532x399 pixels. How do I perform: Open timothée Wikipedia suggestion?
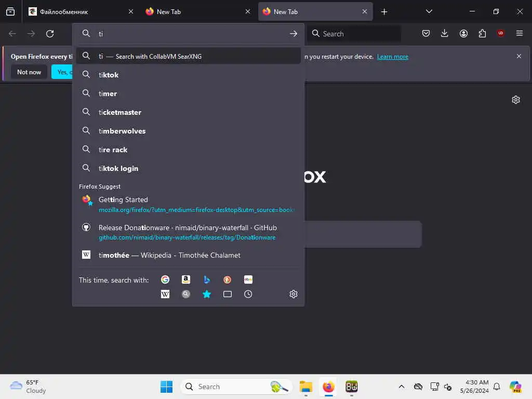pyautogui.click(x=188, y=255)
